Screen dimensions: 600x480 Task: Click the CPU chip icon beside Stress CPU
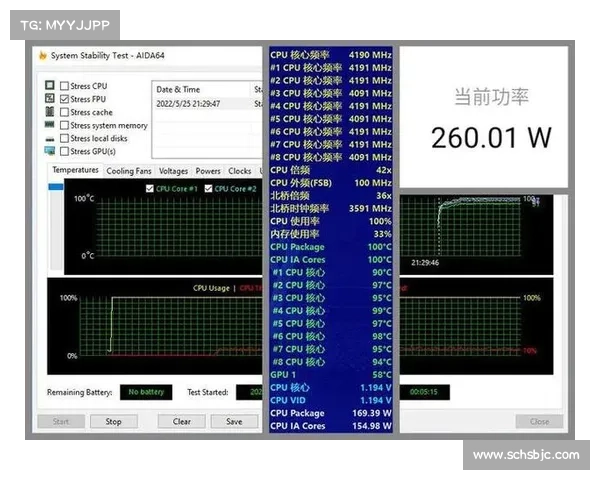(50, 86)
